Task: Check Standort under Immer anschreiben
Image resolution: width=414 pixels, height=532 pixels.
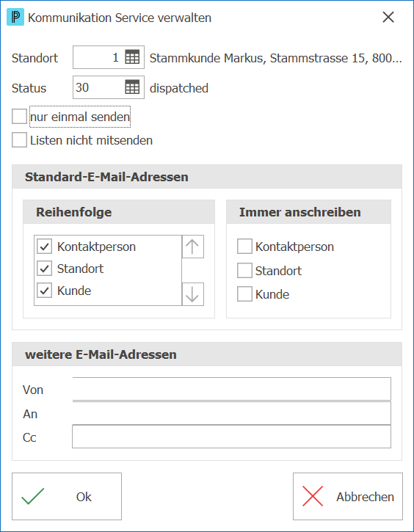Action: [244, 271]
